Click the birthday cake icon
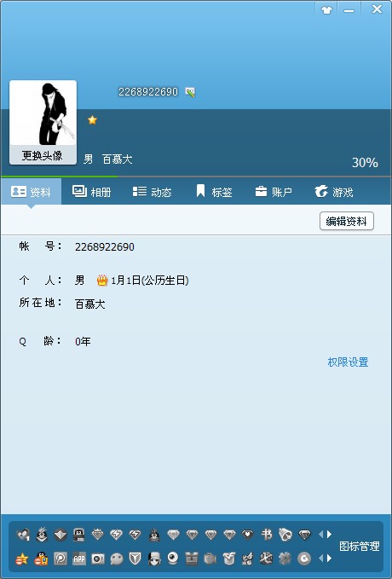This screenshot has width=392, height=579. tap(102, 281)
